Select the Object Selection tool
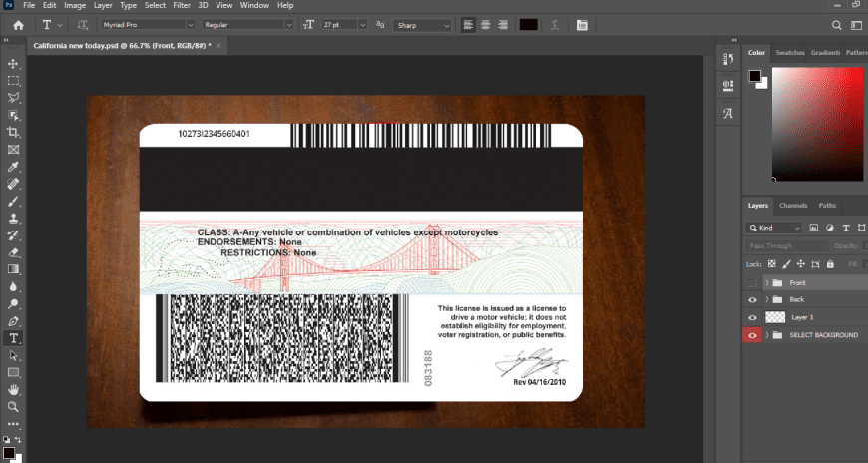This screenshot has height=463, width=868. click(x=13, y=115)
